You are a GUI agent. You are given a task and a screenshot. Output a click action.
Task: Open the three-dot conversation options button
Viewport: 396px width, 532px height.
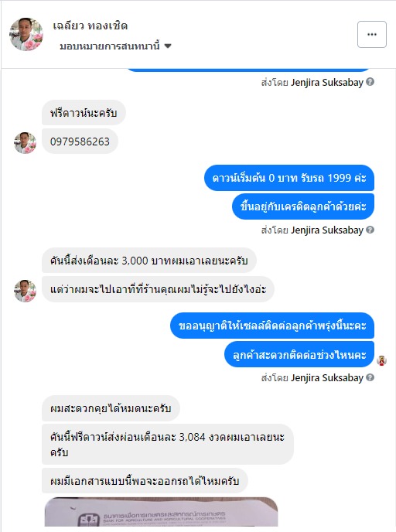pyautogui.click(x=371, y=34)
